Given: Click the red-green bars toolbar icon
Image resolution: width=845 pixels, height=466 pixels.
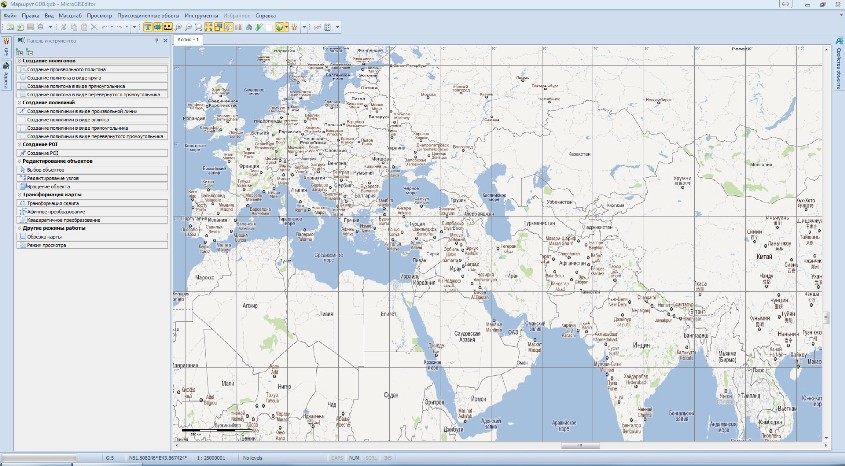Looking at the screenshot, I should click(239, 27).
